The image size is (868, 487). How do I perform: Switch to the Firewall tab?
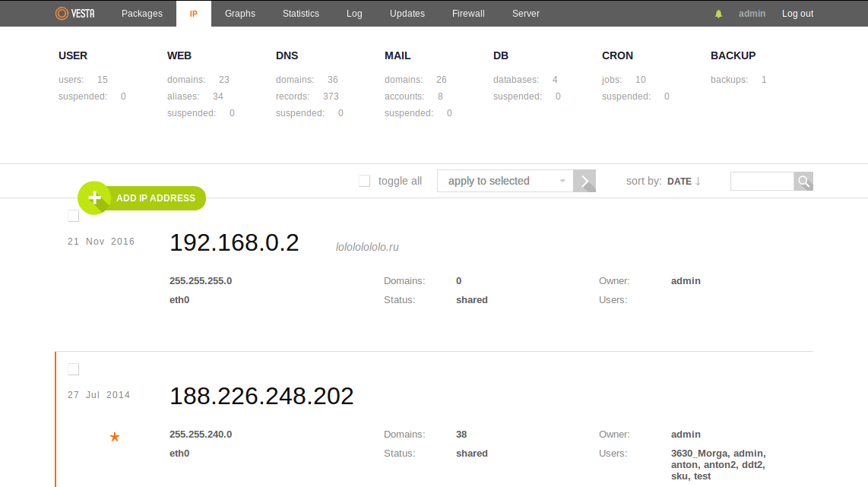click(x=468, y=14)
